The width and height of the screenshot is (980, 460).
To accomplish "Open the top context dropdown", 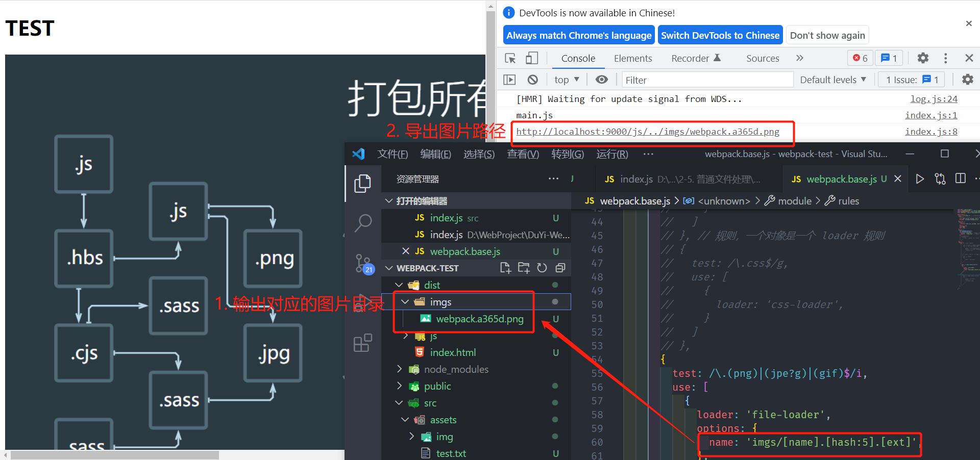I will (x=567, y=80).
